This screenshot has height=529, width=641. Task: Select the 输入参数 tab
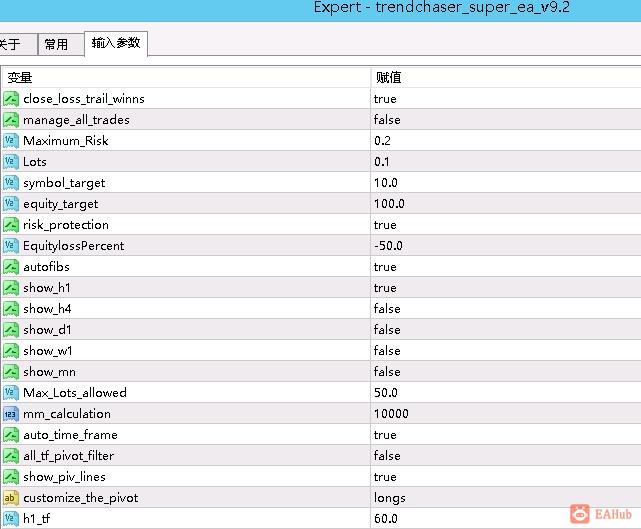pos(116,43)
